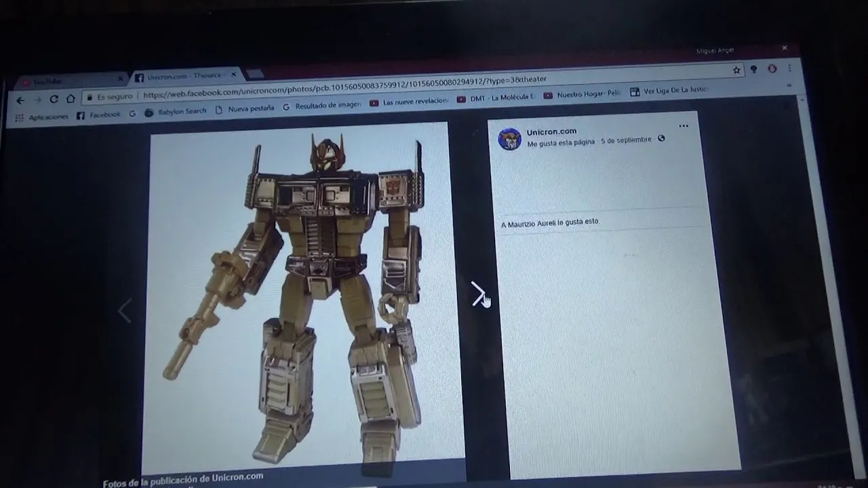Screen dimensions: 868x488
Task: Open the Babylon Search bookmark
Action: pyautogui.click(x=176, y=112)
